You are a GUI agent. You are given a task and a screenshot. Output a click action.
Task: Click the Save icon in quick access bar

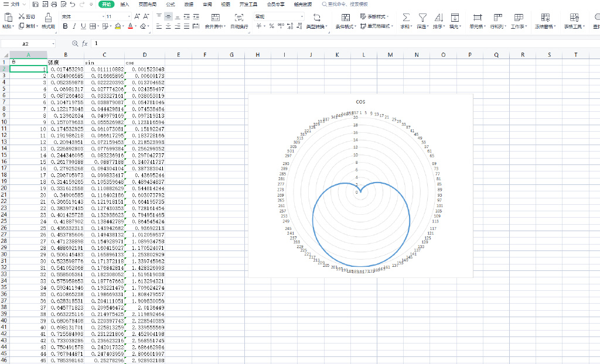click(36, 5)
